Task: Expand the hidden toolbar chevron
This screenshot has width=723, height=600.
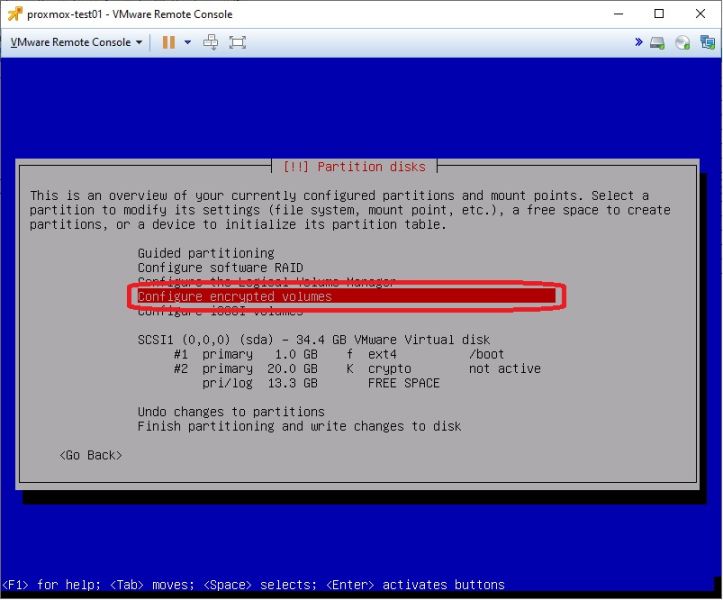Action: tap(638, 42)
